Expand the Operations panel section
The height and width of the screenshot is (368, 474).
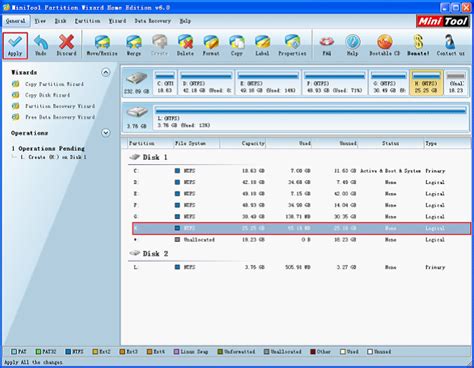tap(106, 133)
